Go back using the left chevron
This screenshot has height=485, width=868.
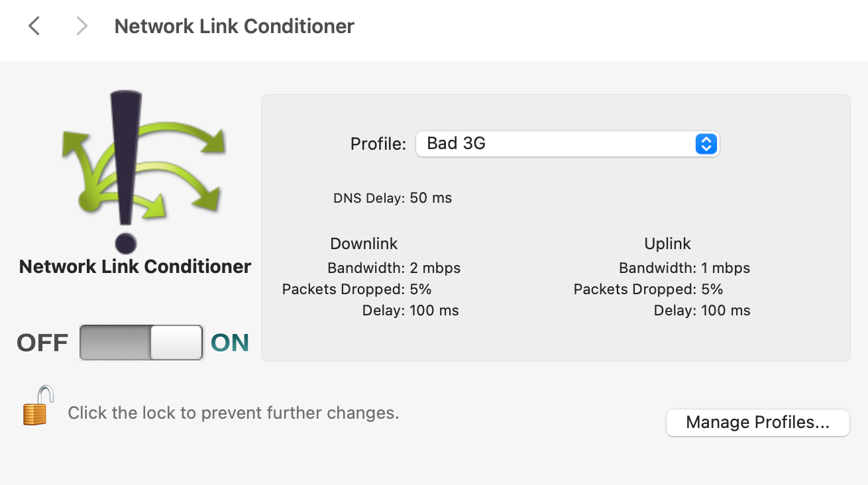click(x=34, y=27)
